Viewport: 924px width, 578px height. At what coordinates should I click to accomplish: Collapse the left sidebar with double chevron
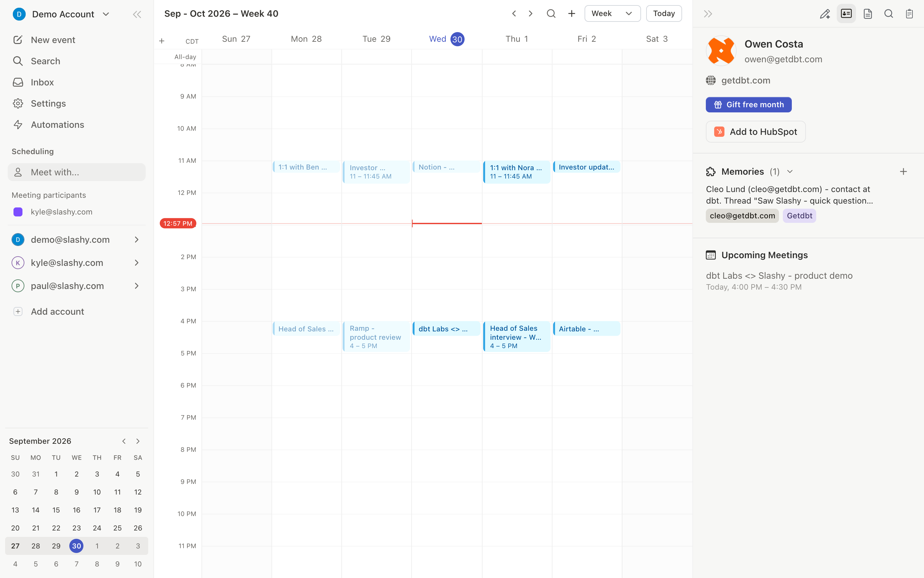(x=137, y=14)
